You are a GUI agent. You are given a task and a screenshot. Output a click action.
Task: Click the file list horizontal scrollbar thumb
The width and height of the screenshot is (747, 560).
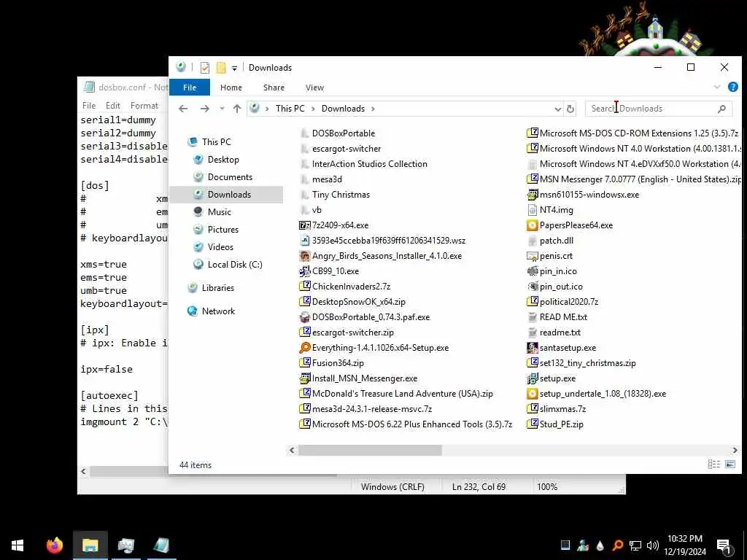click(x=370, y=450)
